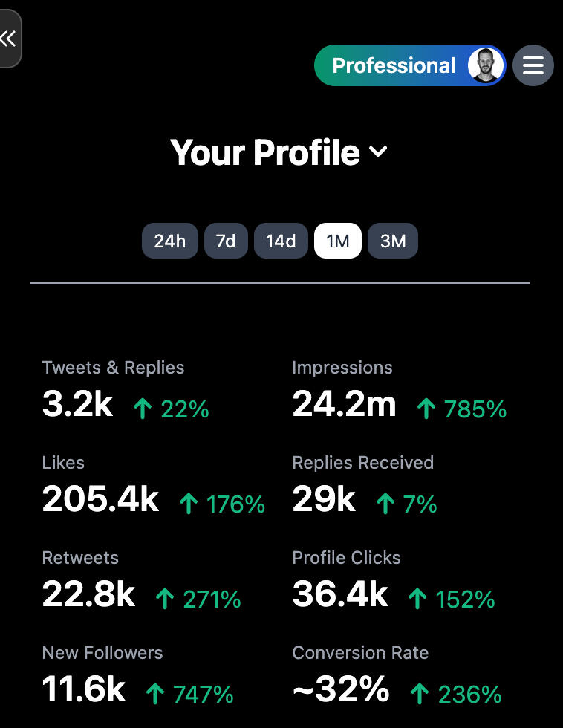The width and height of the screenshot is (563, 728).
Task: Collapse sidebar with double chevron icon
Action: [x=8, y=39]
